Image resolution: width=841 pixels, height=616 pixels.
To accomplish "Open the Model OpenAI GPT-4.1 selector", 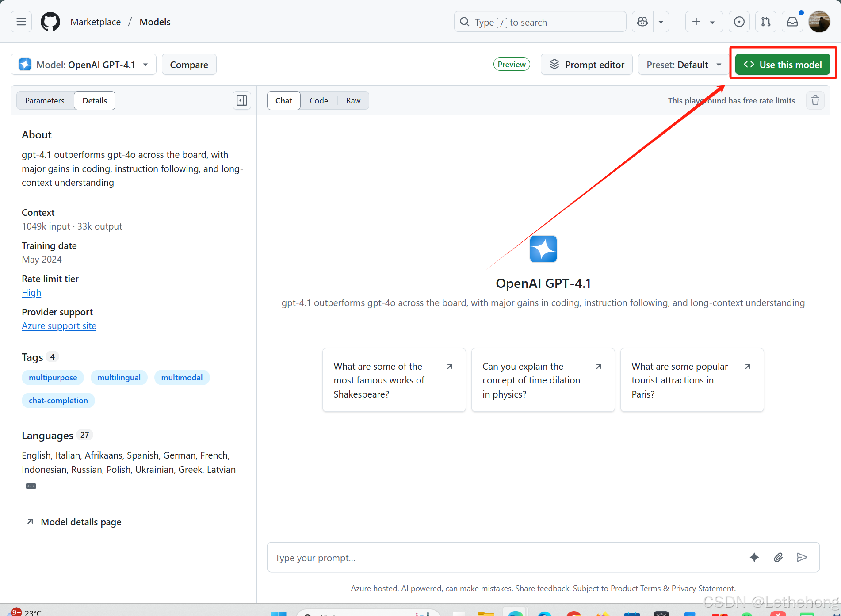I will (84, 65).
